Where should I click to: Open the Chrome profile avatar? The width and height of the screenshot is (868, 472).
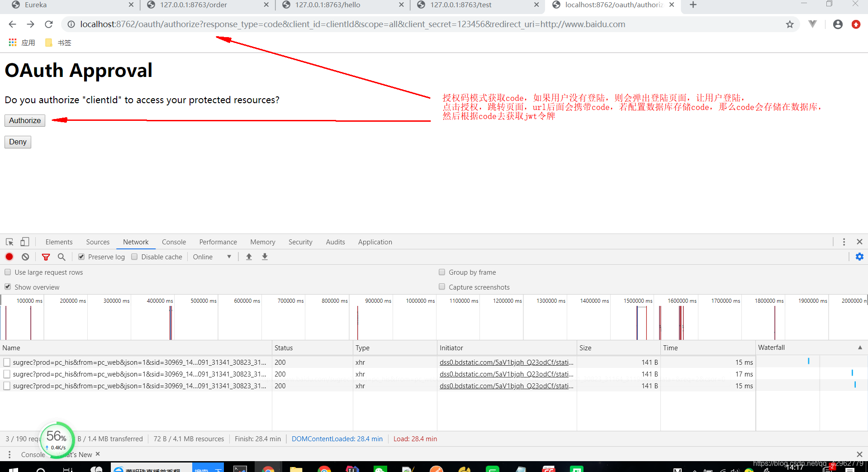point(838,24)
